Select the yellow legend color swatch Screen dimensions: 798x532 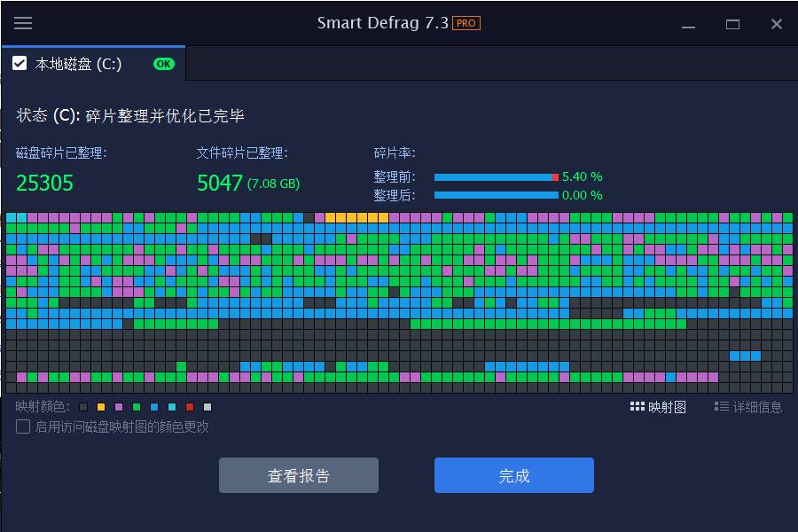[102, 407]
